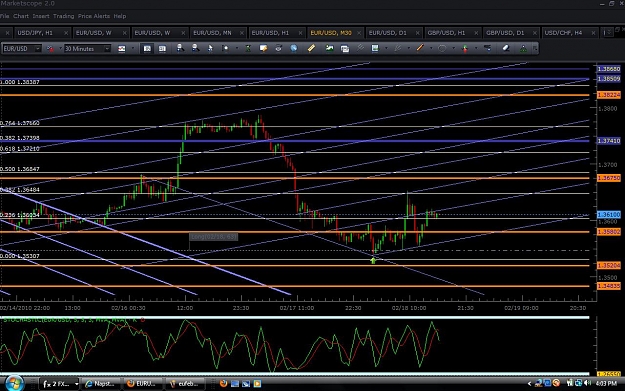Click the green triangle structure icon
The height and width of the screenshot is (391, 625).
point(523,48)
